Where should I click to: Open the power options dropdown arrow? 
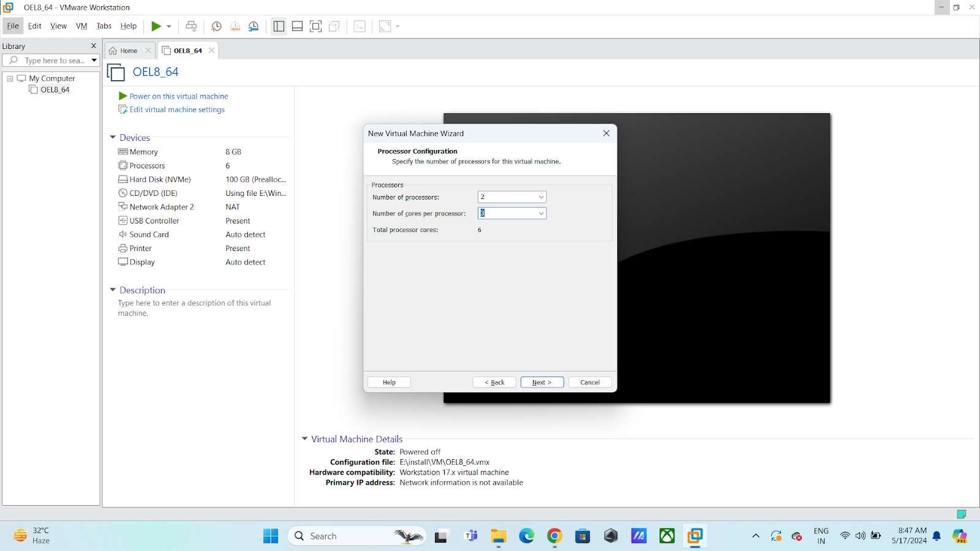pos(169,26)
